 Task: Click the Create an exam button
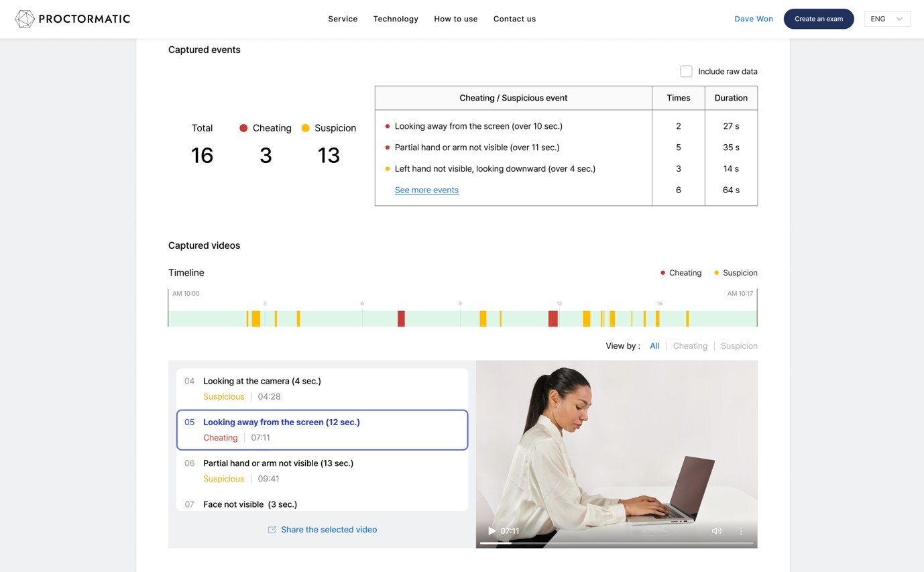coord(818,19)
